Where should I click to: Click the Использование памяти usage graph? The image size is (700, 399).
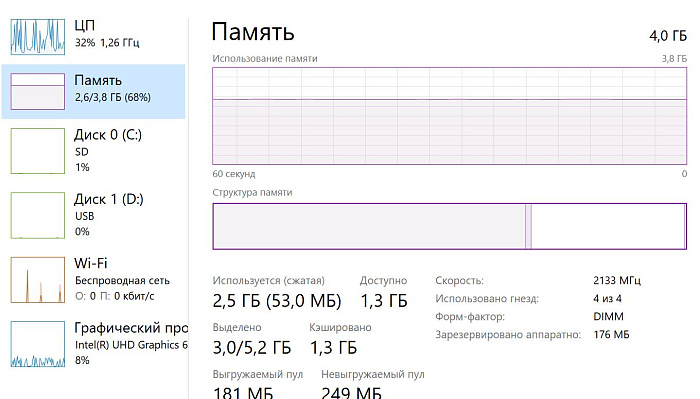click(x=449, y=116)
